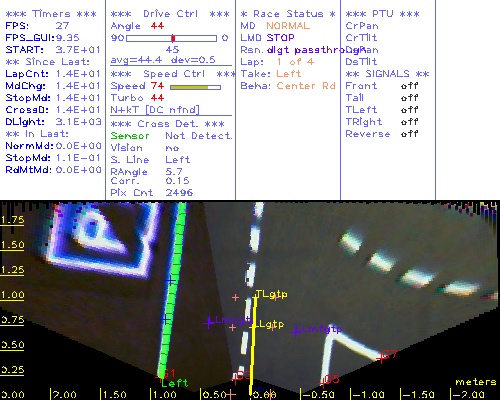Toggle the Tail signal off indicator
The image size is (500, 400).
(x=409, y=98)
